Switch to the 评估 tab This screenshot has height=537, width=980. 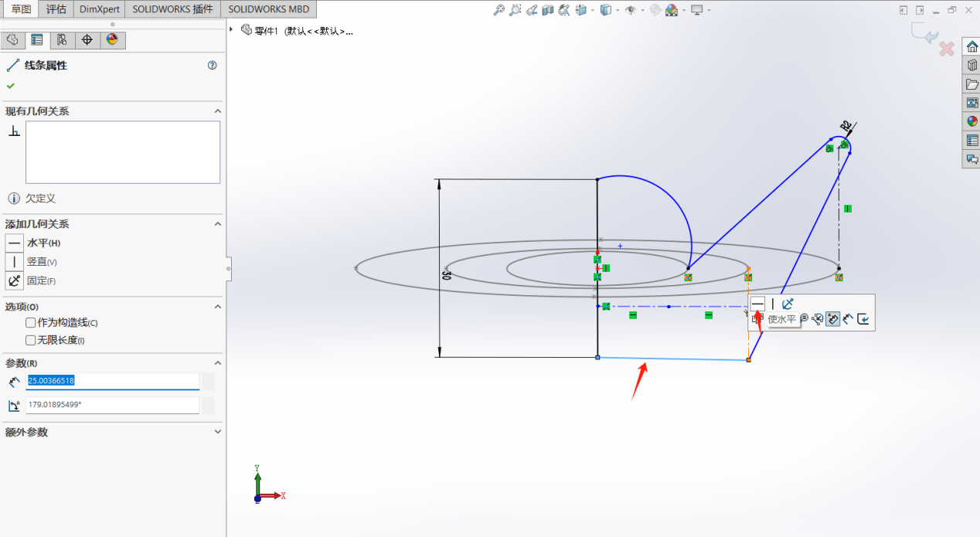point(56,9)
